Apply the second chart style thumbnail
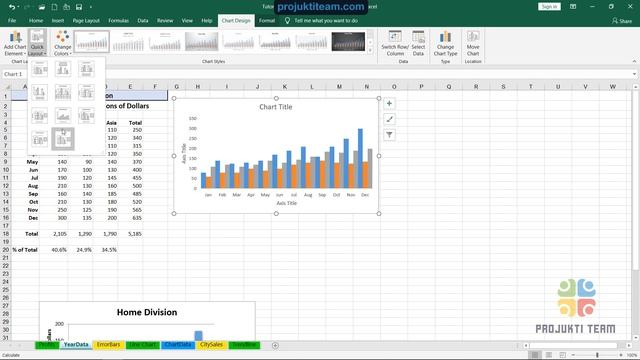This screenshot has width=640, height=360. tap(128, 41)
